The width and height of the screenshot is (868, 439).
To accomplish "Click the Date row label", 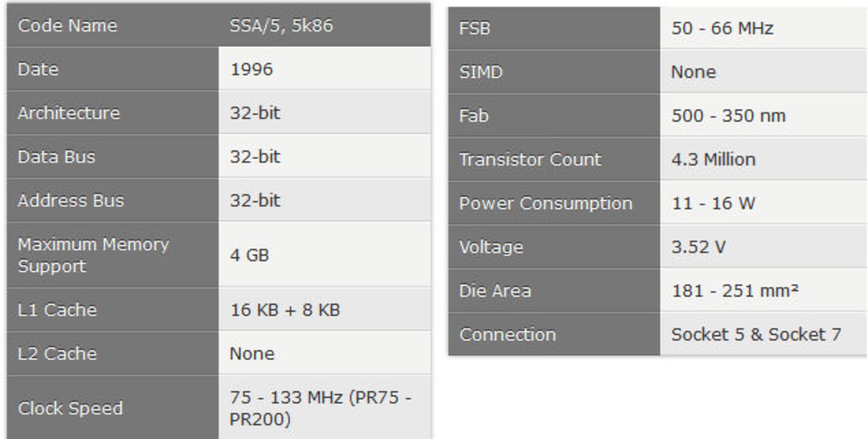I will pos(113,69).
